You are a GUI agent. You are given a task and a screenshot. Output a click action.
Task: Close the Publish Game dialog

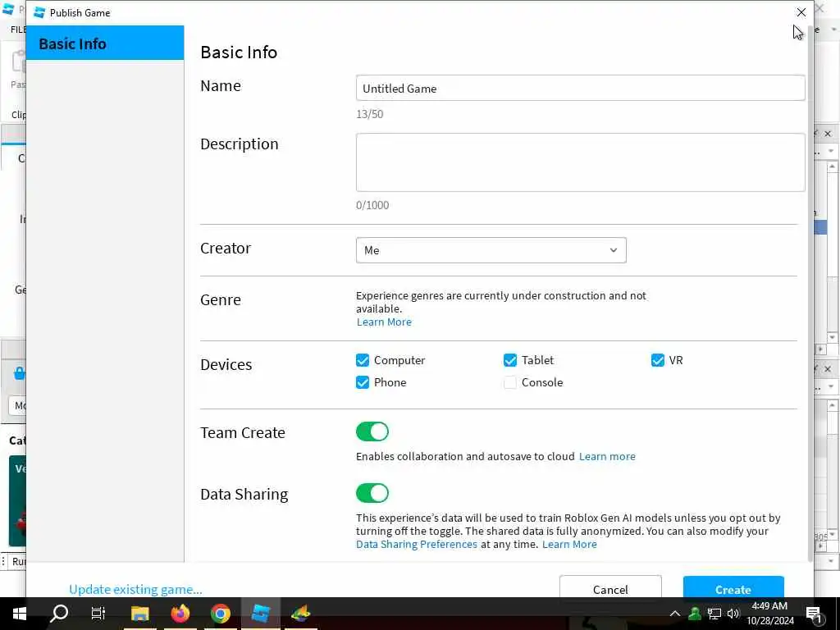pos(801,12)
